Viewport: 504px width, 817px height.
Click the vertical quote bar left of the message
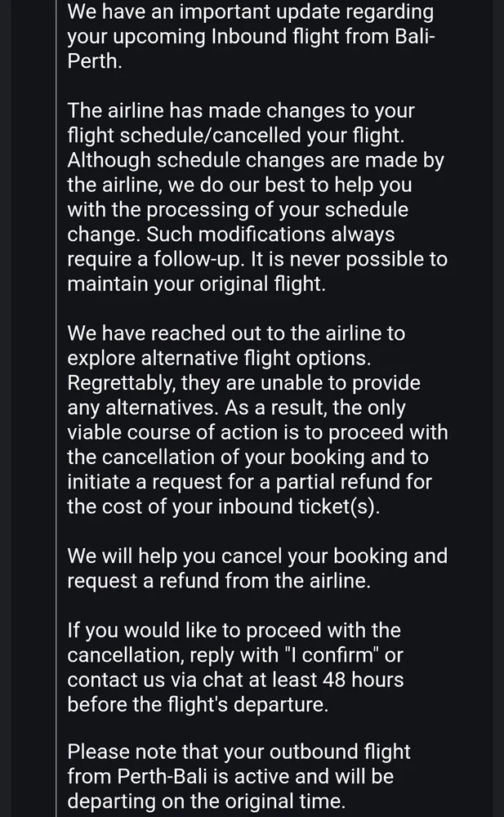56,408
